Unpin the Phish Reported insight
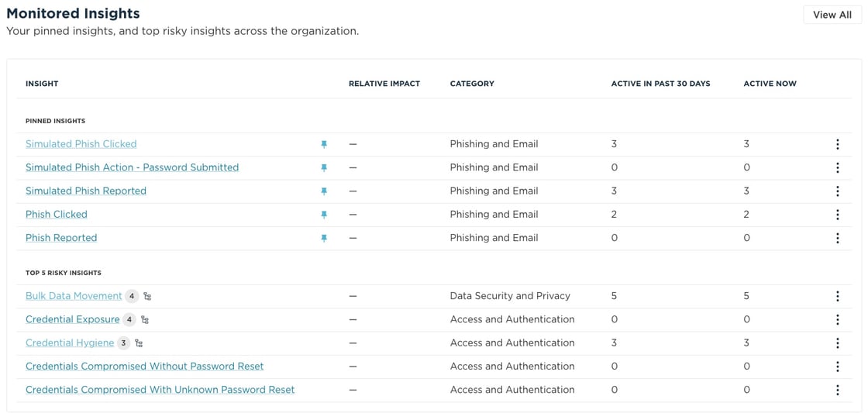The height and width of the screenshot is (420, 868). (x=324, y=239)
